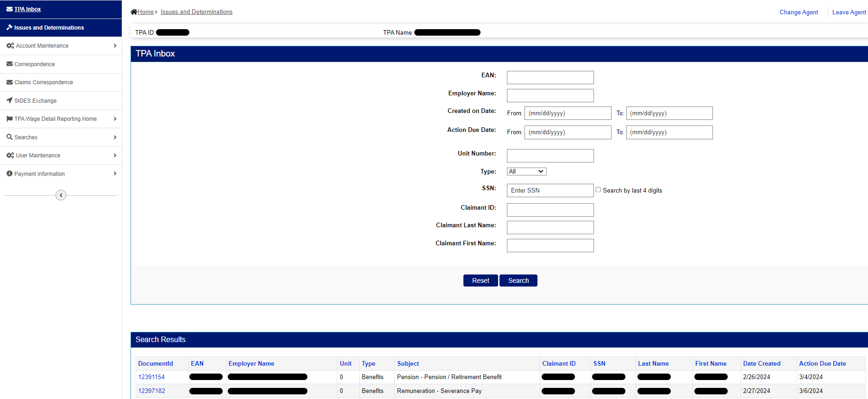Viewport: 868px width, 399px height.
Task: Click the gavel icon for Issues and Determinations
Action: coord(9,28)
